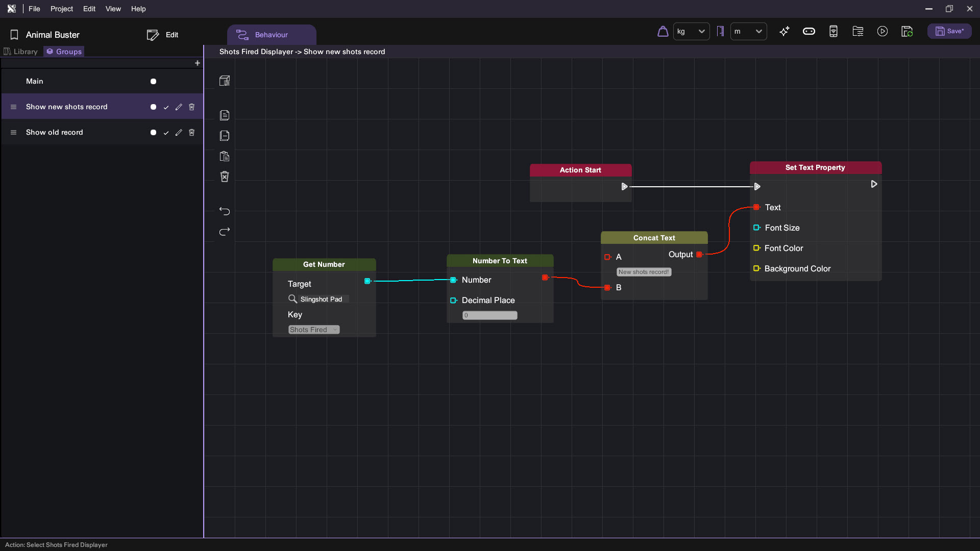Screen dimensions: 980x551
Task: Toggle checkmark on Show new shots record
Action: (x=166, y=107)
